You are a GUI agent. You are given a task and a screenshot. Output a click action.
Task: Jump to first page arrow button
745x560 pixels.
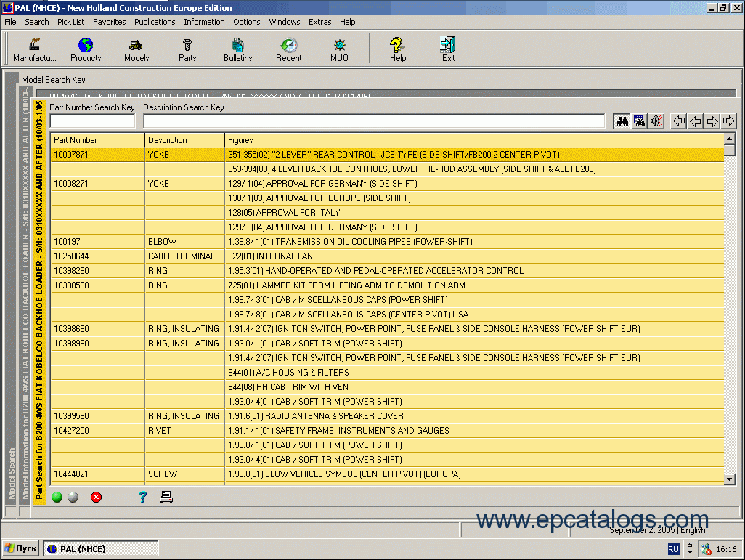click(x=678, y=121)
